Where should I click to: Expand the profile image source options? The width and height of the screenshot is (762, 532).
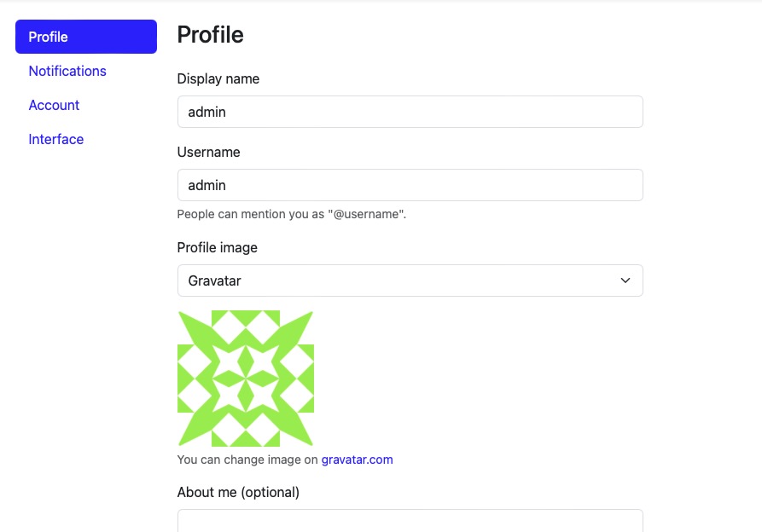pos(410,280)
